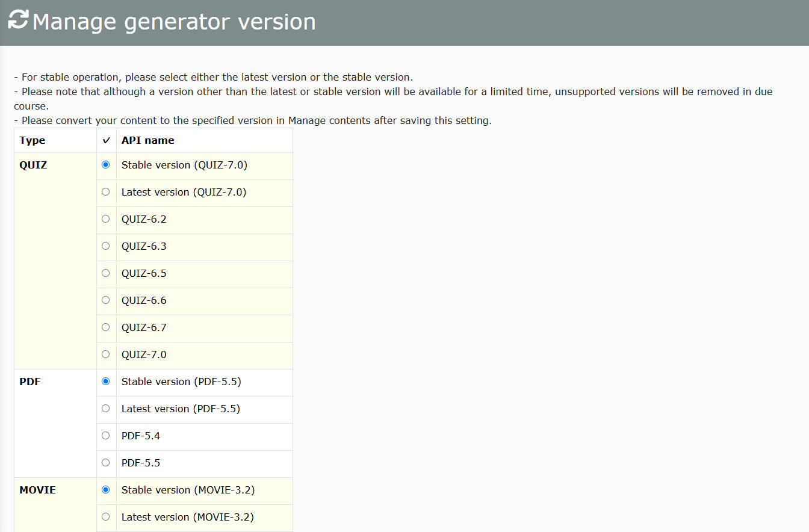
Task: Select Stable version (PDF-5.5) radio button
Action: click(106, 382)
